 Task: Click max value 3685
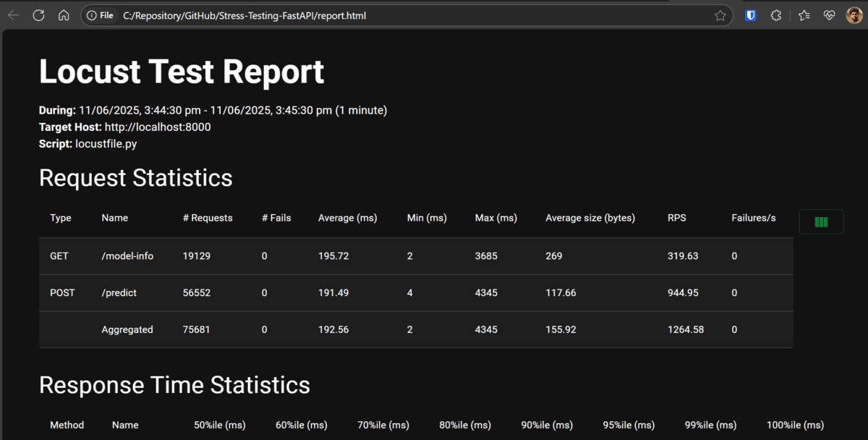coord(486,256)
